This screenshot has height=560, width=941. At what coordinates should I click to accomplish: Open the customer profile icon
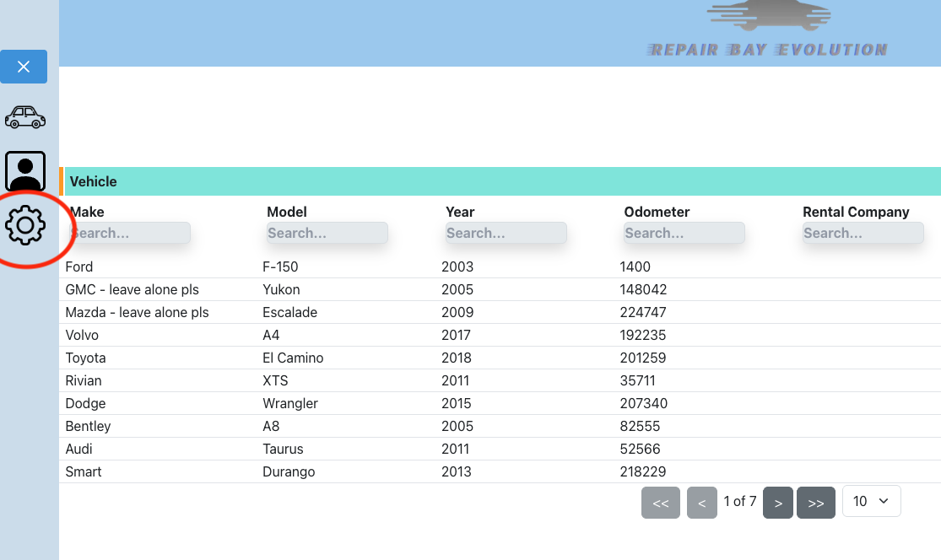pyautogui.click(x=25, y=171)
